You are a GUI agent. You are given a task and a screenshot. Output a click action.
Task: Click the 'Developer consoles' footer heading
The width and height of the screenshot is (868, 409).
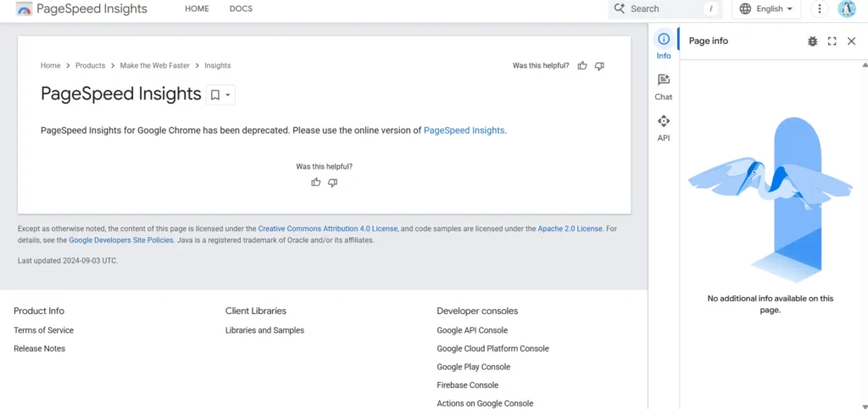point(477,311)
